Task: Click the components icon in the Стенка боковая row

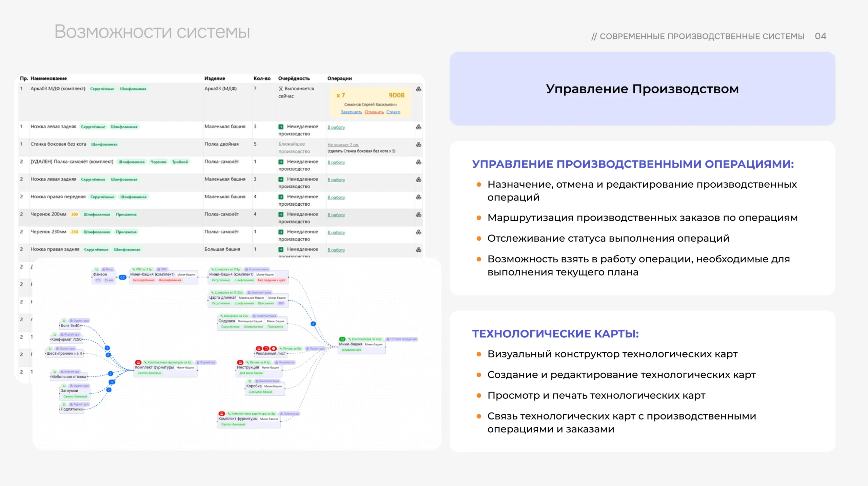Action: (x=419, y=144)
